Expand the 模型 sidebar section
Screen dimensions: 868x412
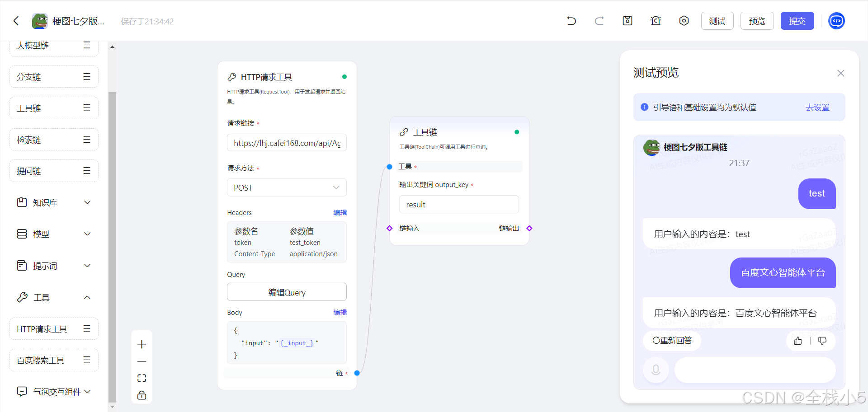coord(54,234)
